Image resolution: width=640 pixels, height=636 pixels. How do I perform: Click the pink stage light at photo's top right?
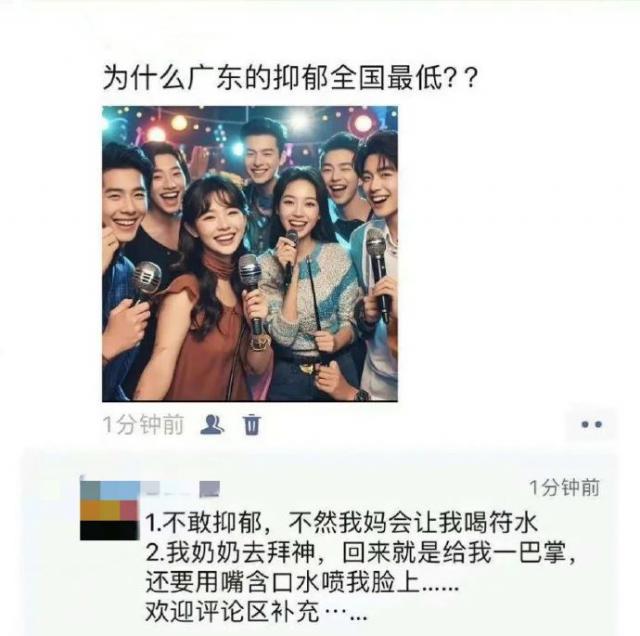click(363, 122)
